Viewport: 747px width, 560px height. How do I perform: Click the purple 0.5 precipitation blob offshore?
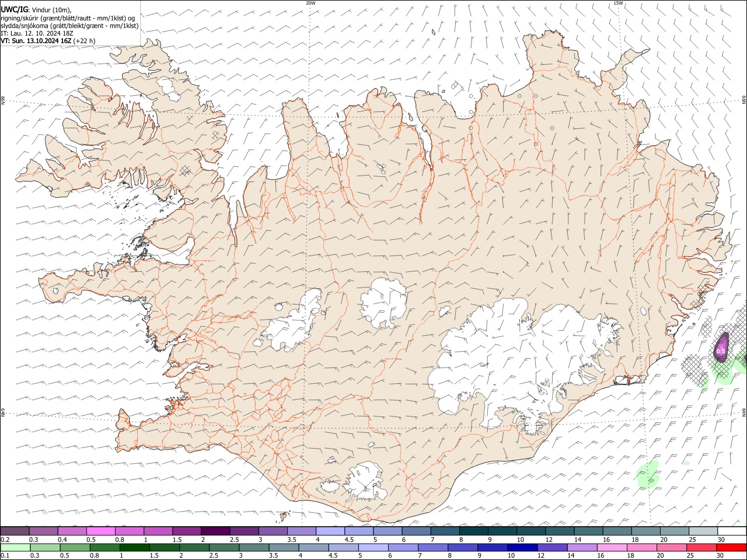point(722,348)
